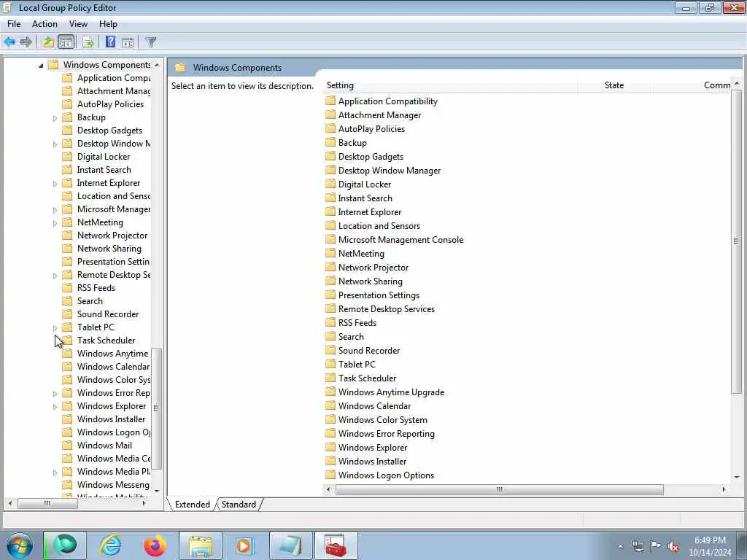Screen dimensions: 747x560
Task: Open the View menu
Action: coord(78,24)
